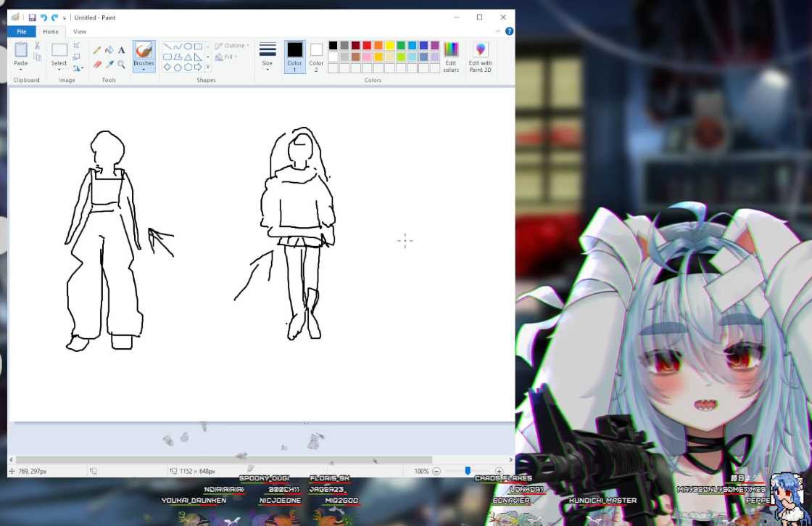Viewport: 812px width, 526px height.
Task: Pick the Hexagon shape
Action: 188,67
